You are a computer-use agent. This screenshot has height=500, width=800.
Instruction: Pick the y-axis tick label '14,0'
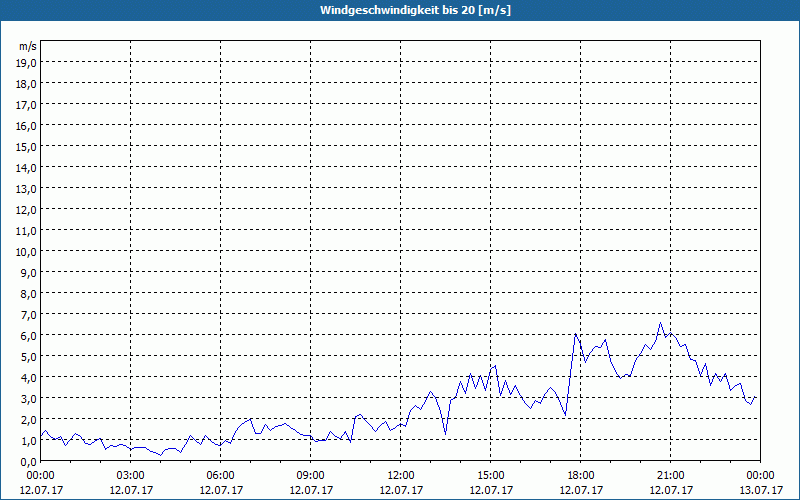click(28, 167)
